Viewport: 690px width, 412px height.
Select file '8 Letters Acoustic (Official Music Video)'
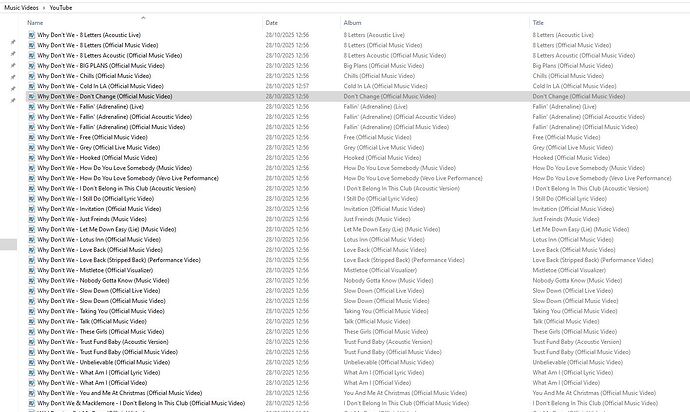[x=110, y=55]
